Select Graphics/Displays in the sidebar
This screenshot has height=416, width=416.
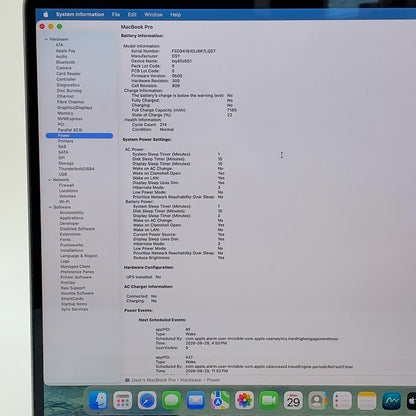tap(74, 107)
